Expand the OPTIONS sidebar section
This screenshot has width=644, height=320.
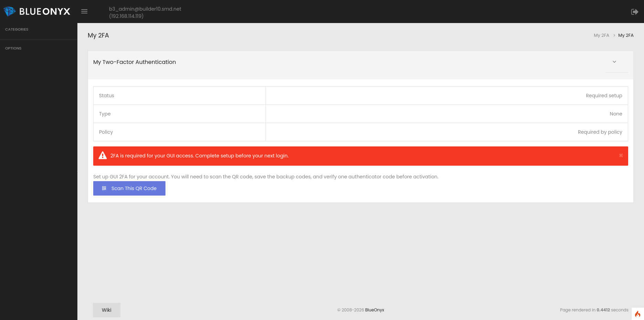13,48
